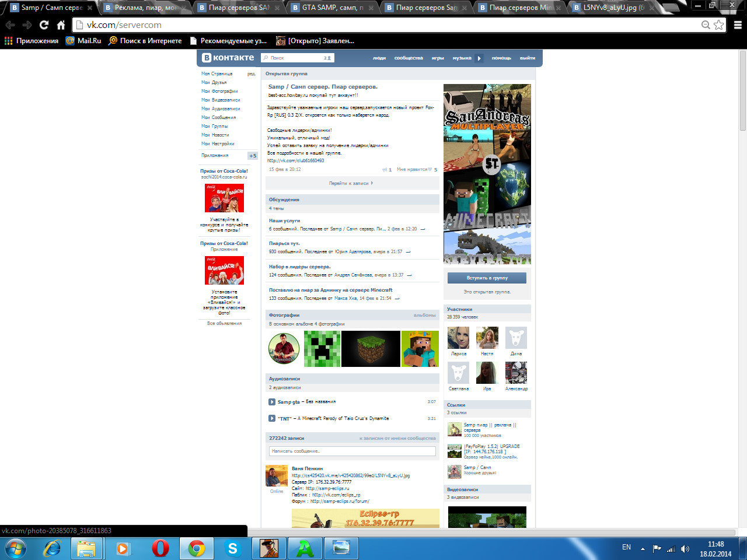Image resolution: width=747 pixels, height=560 pixels.
Task: Open the green Creeper face photo
Action: coord(322,349)
